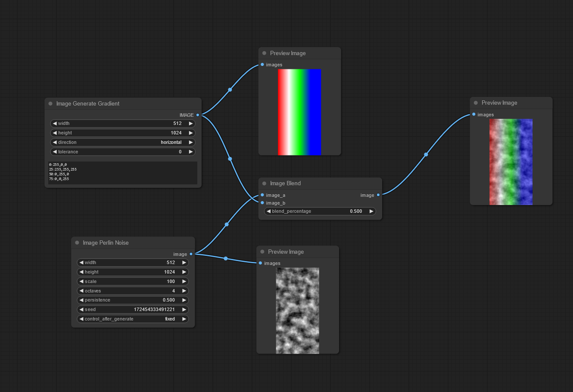Click the left arrow to decrease octaves on Image Perlin Noise

click(x=81, y=291)
